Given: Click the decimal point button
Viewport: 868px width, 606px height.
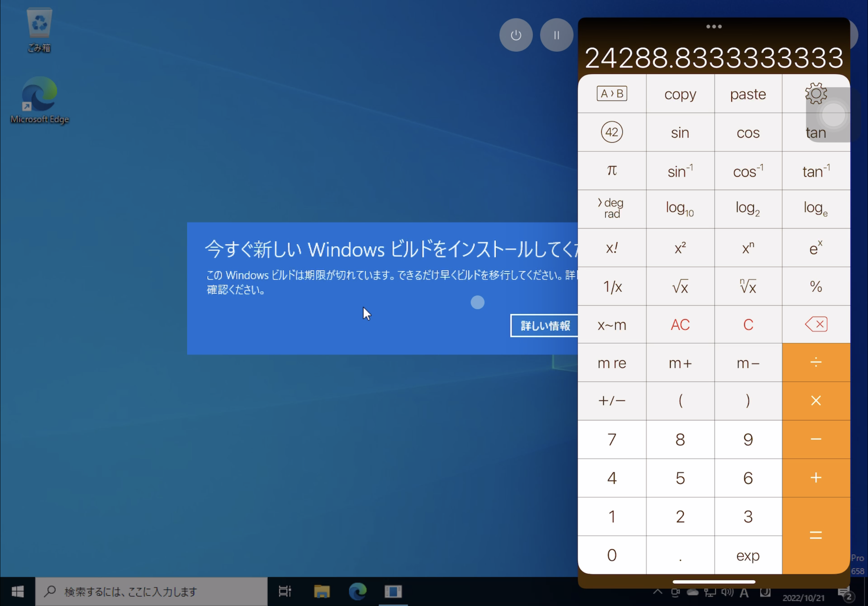Looking at the screenshot, I should click(x=680, y=555).
